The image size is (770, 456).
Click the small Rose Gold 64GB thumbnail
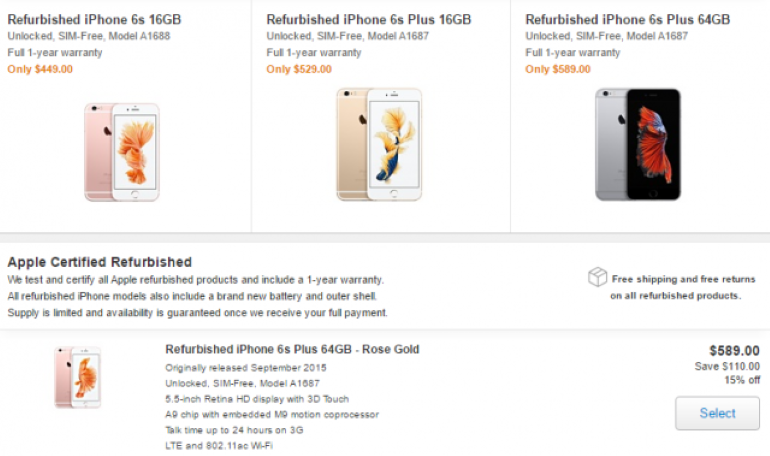pyautogui.click(x=78, y=376)
